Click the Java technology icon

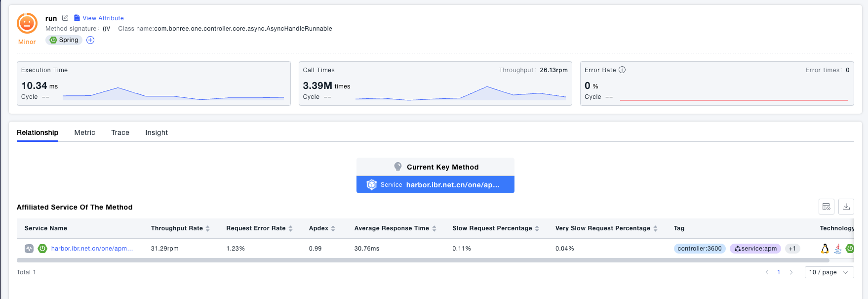(x=837, y=249)
